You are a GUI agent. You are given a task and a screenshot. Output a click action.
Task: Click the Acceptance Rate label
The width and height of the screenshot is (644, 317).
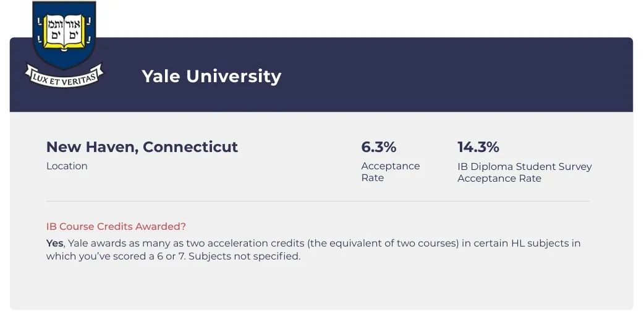[391, 172]
